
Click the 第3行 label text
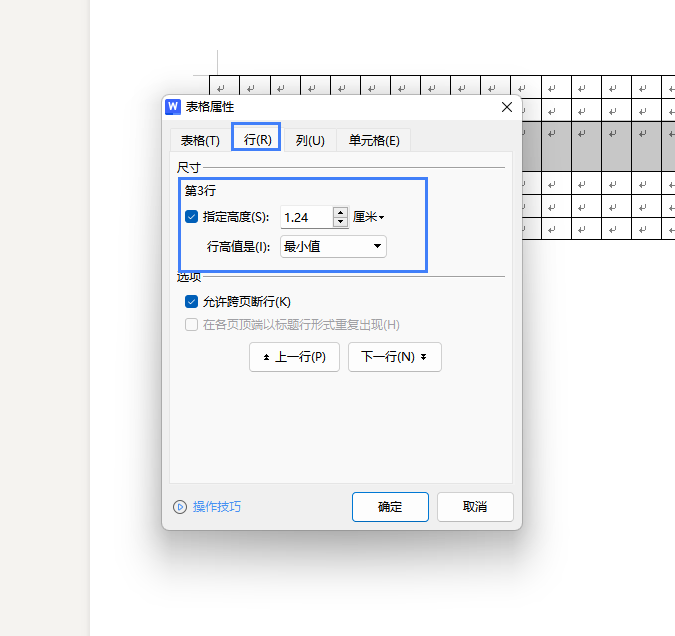pos(201,190)
